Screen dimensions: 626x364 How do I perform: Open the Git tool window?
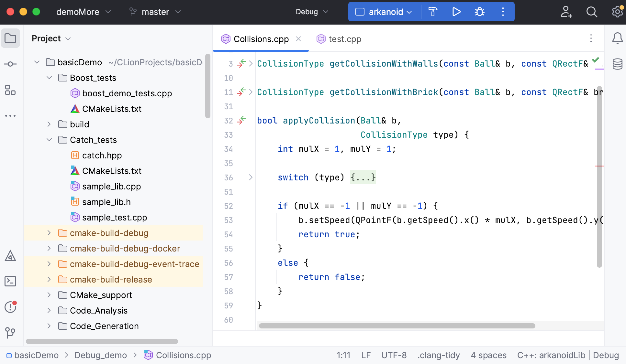click(x=10, y=332)
